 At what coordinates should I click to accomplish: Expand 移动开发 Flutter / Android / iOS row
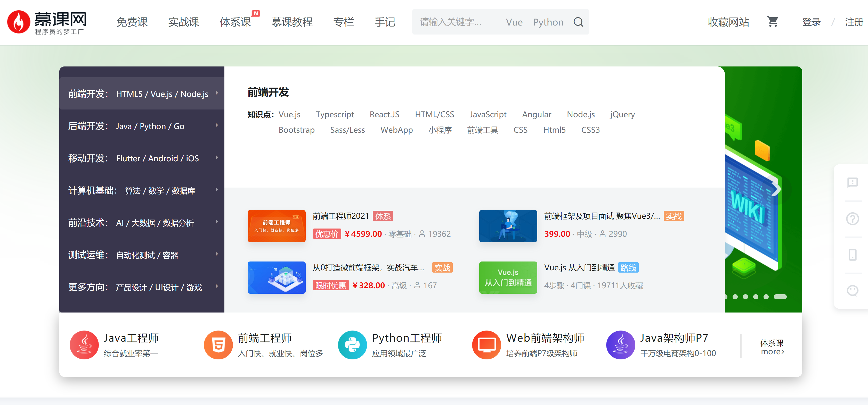pyautogui.click(x=142, y=158)
